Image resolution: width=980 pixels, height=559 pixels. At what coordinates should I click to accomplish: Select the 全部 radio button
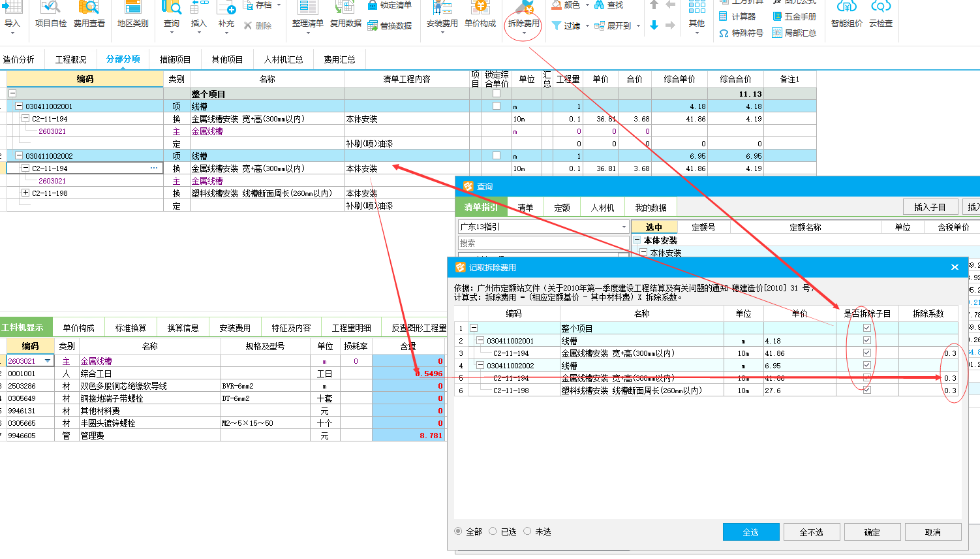click(459, 532)
